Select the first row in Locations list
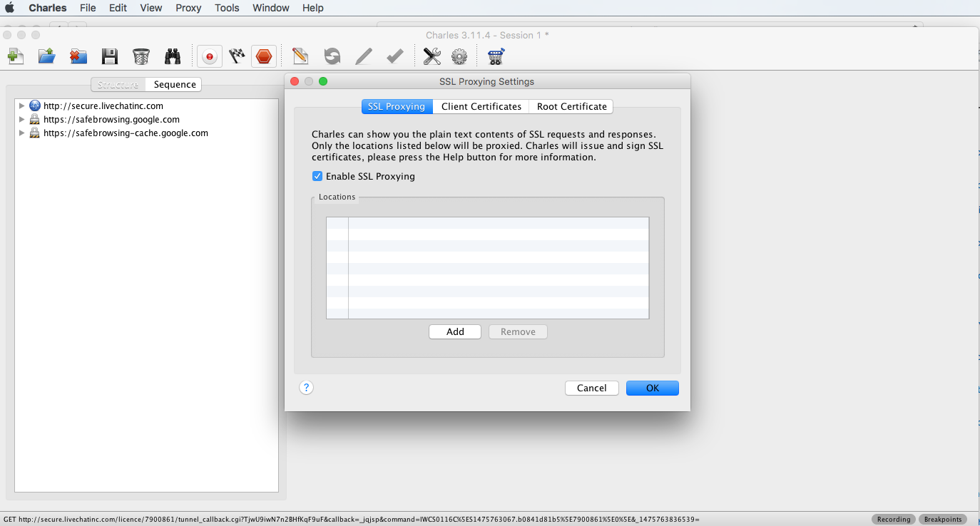Screen dimensions: 980x526 pyautogui.click(x=488, y=223)
